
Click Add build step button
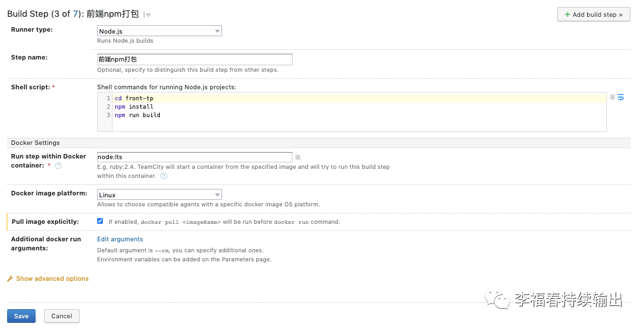pos(594,14)
